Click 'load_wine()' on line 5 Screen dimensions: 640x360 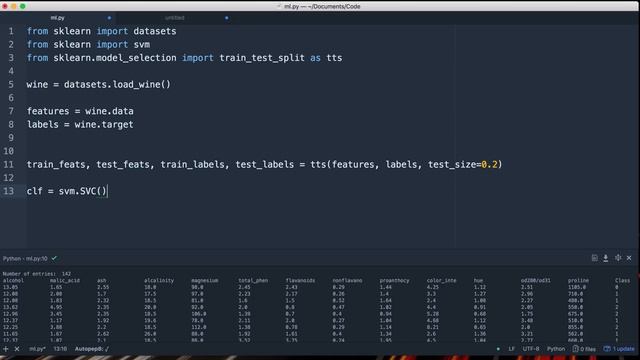(x=142, y=85)
